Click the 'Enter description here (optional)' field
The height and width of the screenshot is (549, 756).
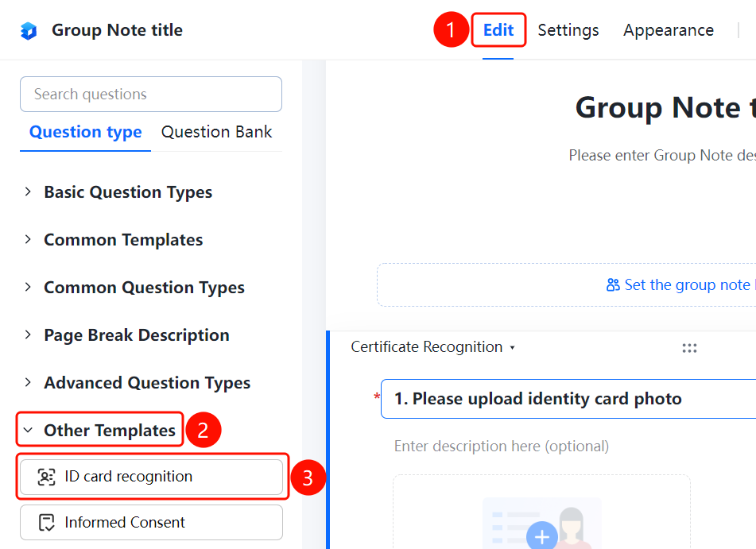502,447
